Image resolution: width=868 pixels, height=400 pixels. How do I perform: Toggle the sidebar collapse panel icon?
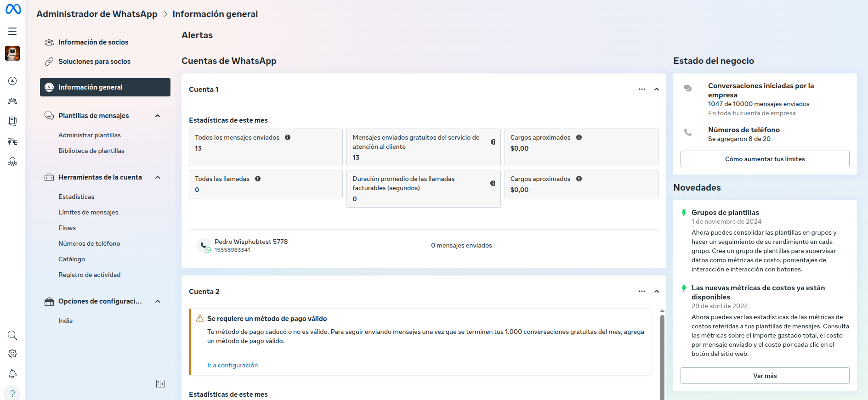tap(160, 384)
